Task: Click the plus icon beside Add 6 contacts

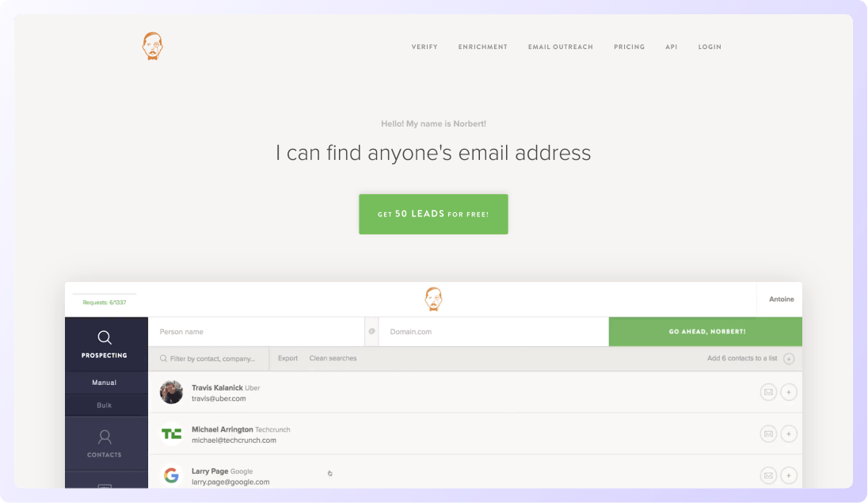Action: [x=789, y=359]
